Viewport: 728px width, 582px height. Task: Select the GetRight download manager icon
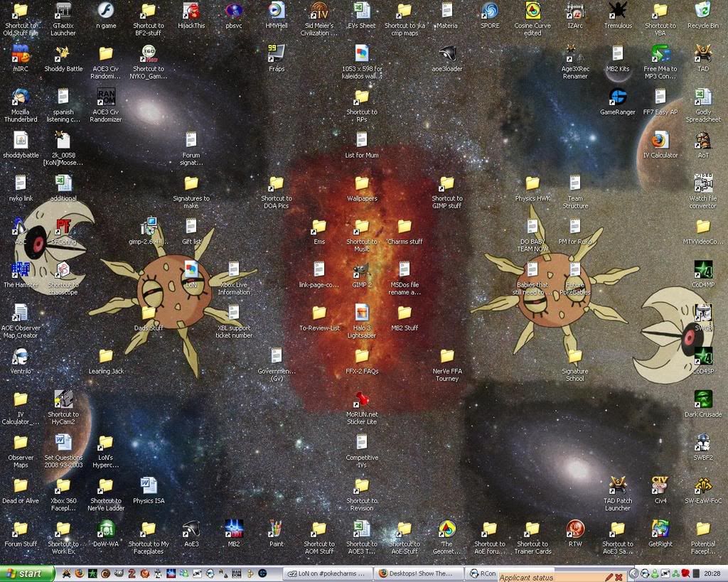pyautogui.click(x=660, y=529)
